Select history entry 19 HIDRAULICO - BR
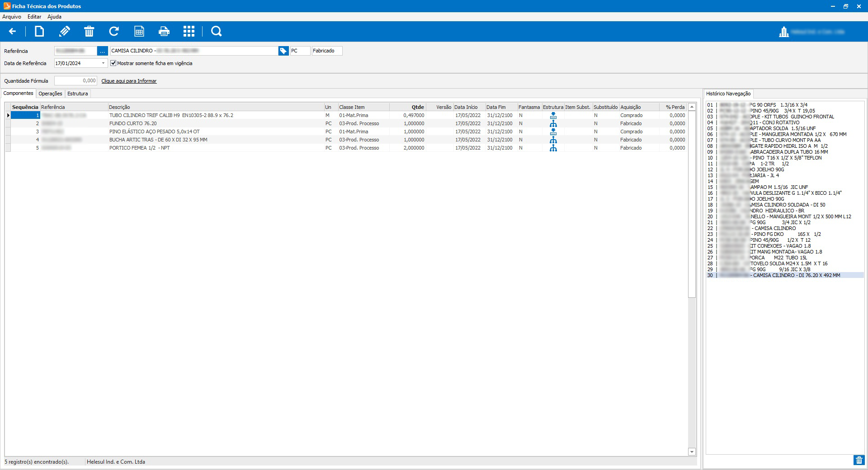Viewport: 868px width, 470px height. tap(785, 211)
